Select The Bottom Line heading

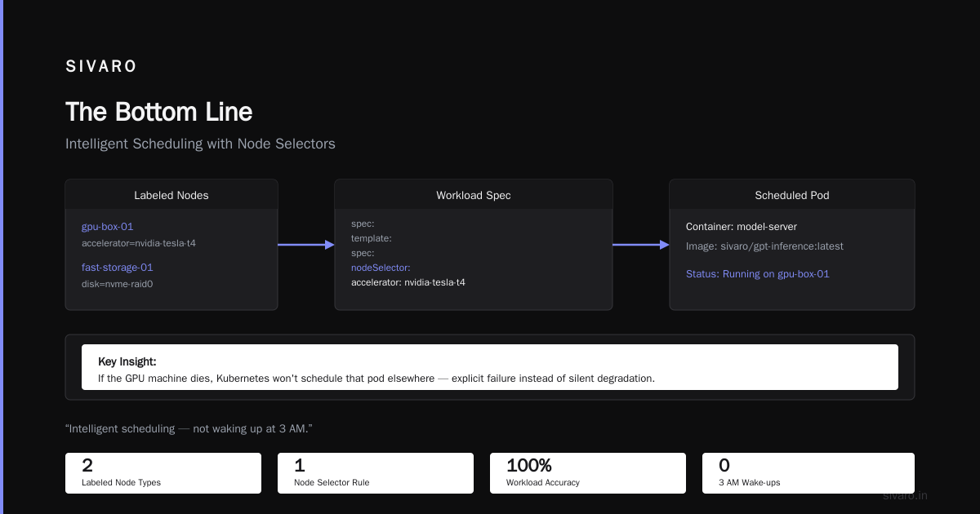point(158,112)
